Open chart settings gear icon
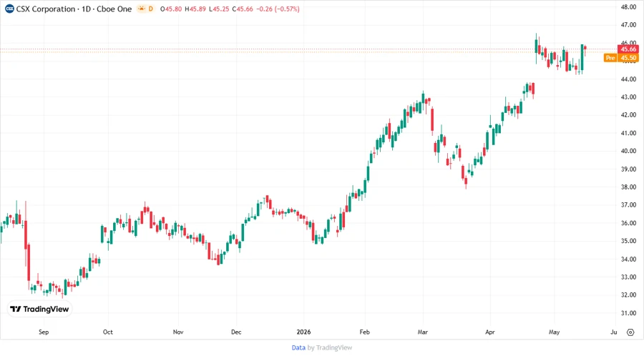This screenshot has height=356, width=644. click(x=630, y=332)
